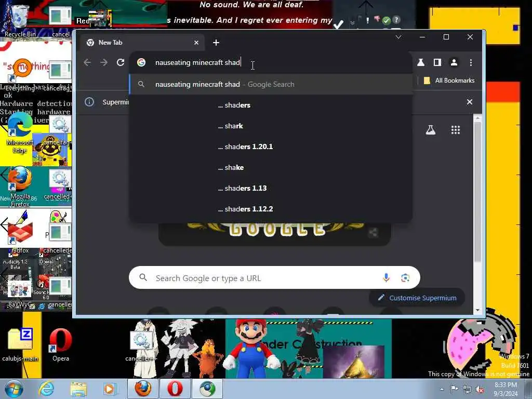Choose the '... shaders' suggestion
The height and width of the screenshot is (399, 532).
(271, 105)
